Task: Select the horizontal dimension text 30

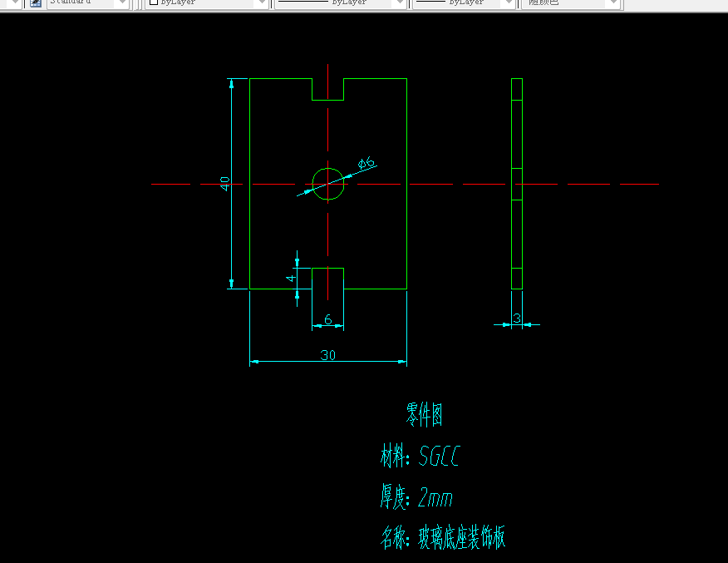Action: pos(327,355)
